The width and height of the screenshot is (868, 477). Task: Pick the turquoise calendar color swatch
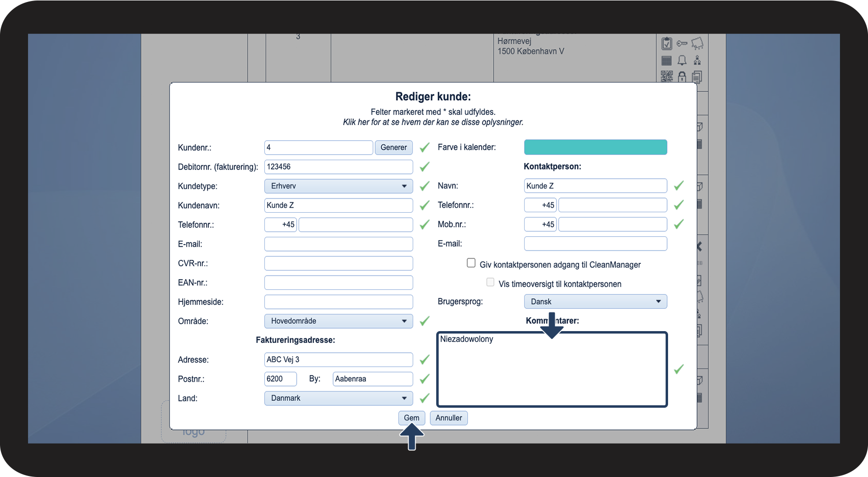[595, 147]
